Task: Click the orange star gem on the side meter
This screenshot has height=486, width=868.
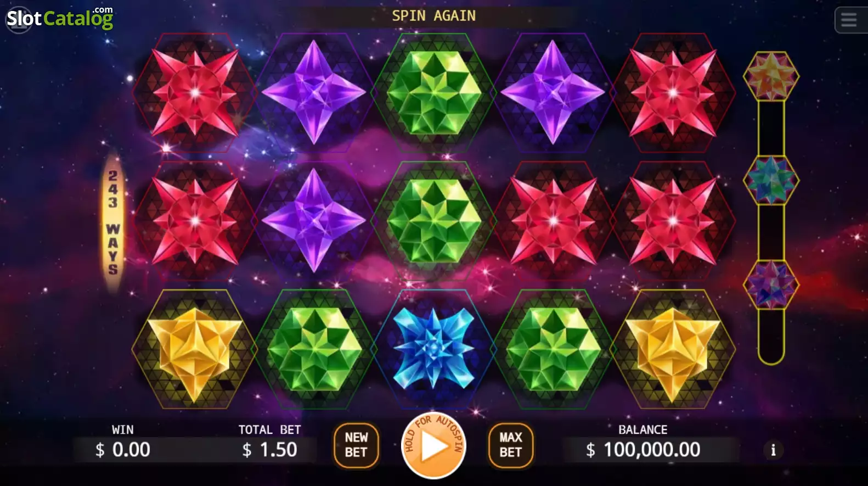Action: [771, 76]
